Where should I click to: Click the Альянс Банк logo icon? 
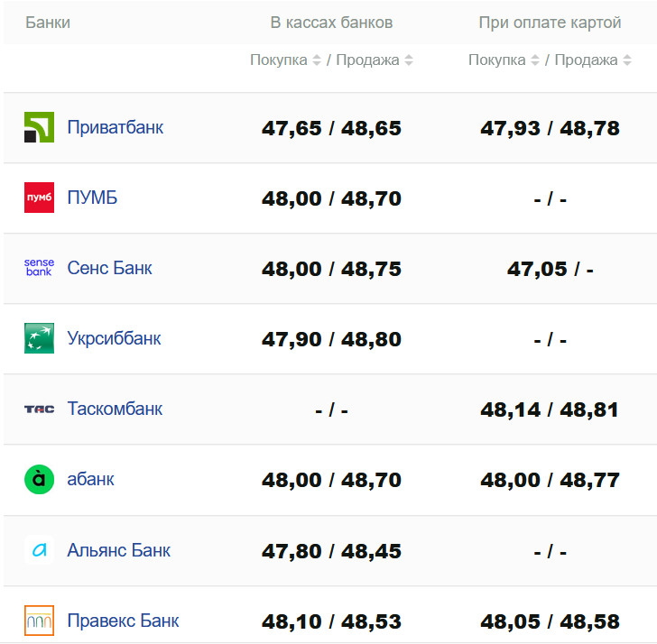pos(39,550)
